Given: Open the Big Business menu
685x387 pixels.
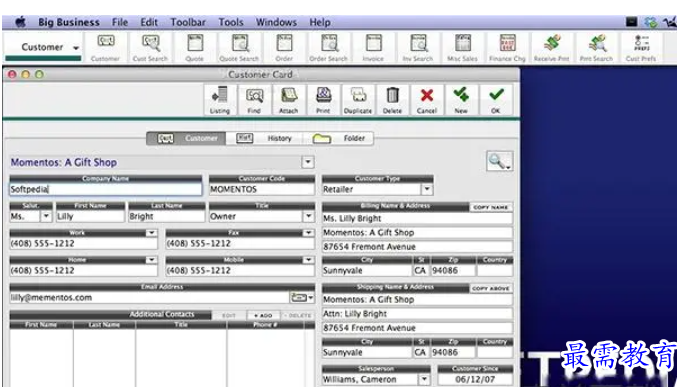Looking at the screenshot, I should coord(69,22).
